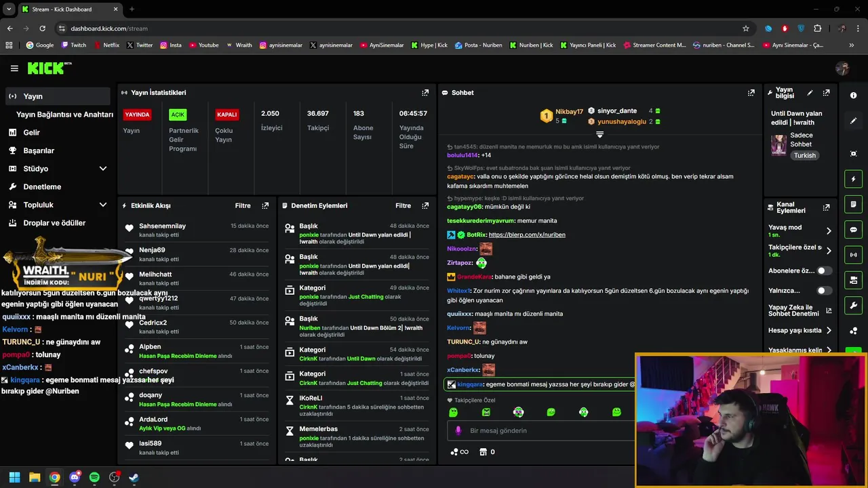Pop out the Sohbet chat panel

coord(751,93)
